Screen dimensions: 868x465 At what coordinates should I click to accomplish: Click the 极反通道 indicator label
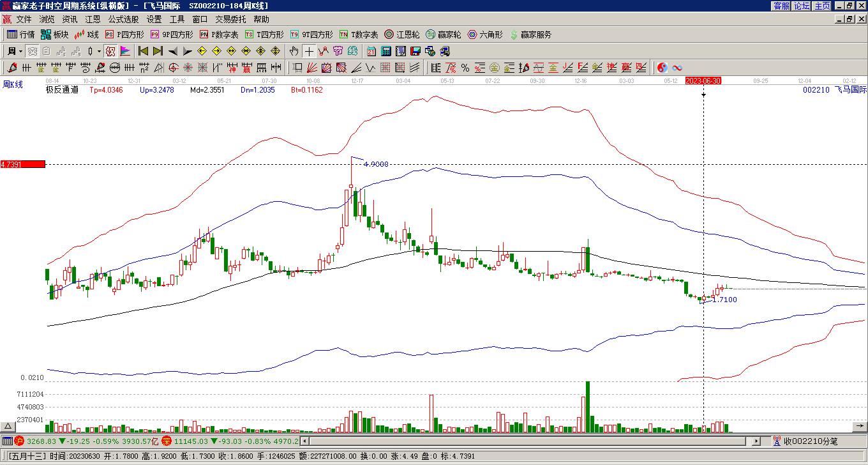click(x=62, y=90)
